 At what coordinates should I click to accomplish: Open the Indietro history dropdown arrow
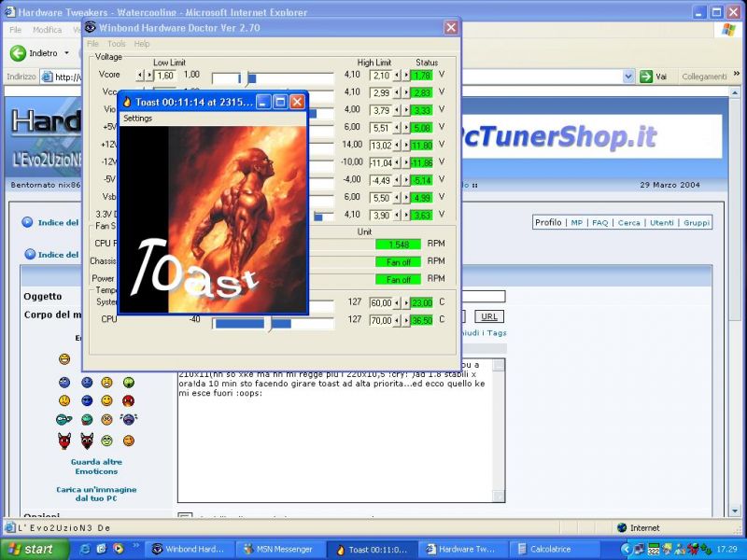click(x=66, y=53)
